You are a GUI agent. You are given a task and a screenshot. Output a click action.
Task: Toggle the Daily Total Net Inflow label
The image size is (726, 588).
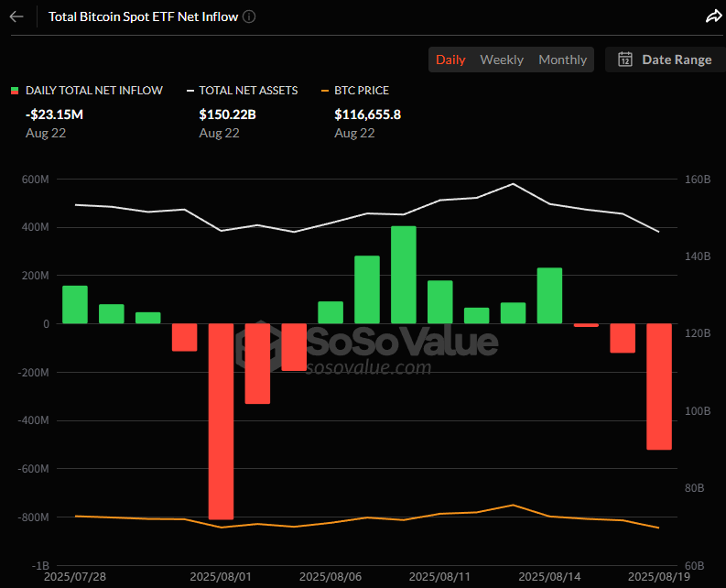coord(94,91)
